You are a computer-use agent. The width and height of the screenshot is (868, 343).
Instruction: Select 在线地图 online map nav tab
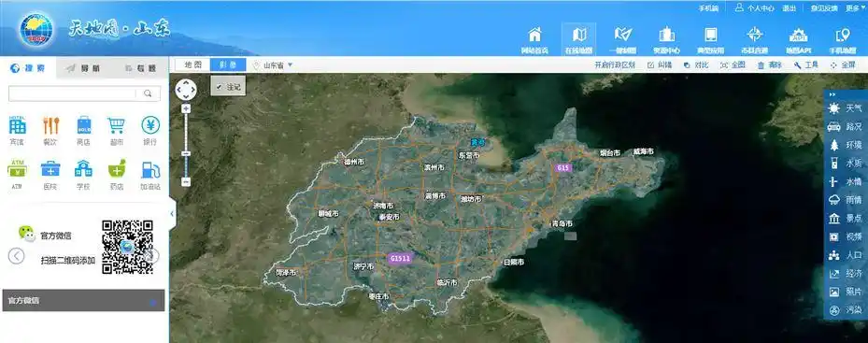tap(578, 39)
